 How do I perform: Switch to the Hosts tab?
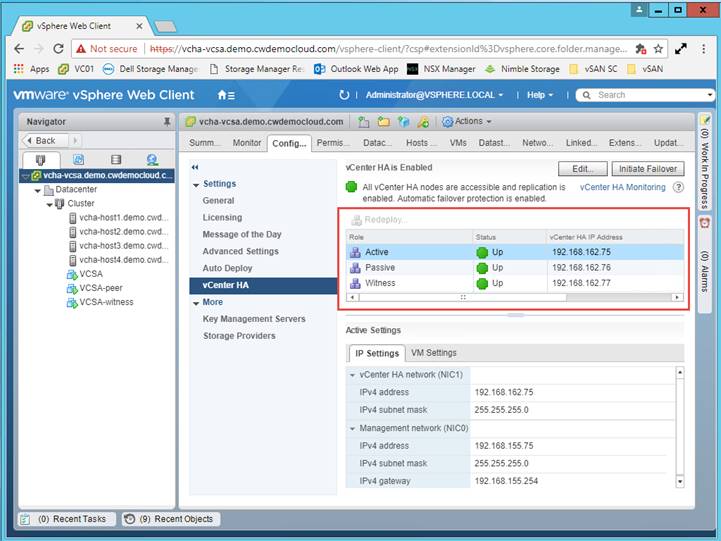(x=421, y=143)
